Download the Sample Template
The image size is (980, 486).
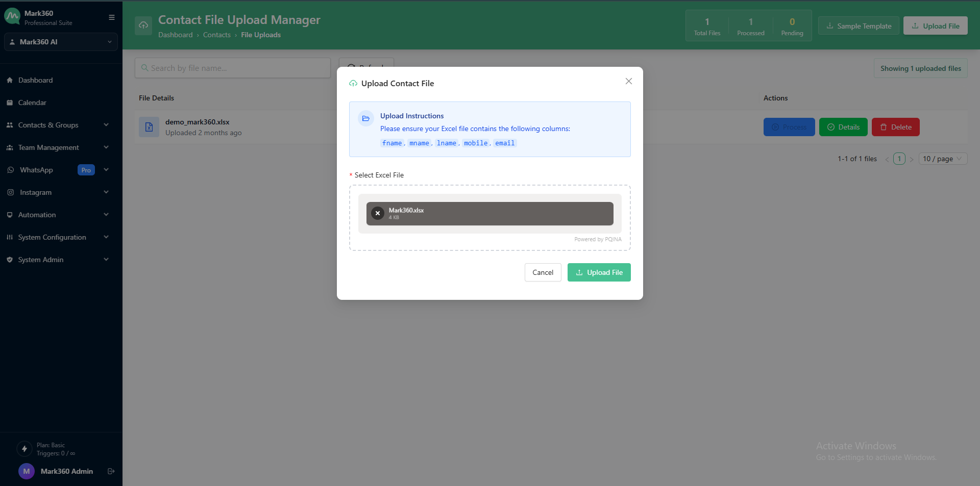coord(858,25)
